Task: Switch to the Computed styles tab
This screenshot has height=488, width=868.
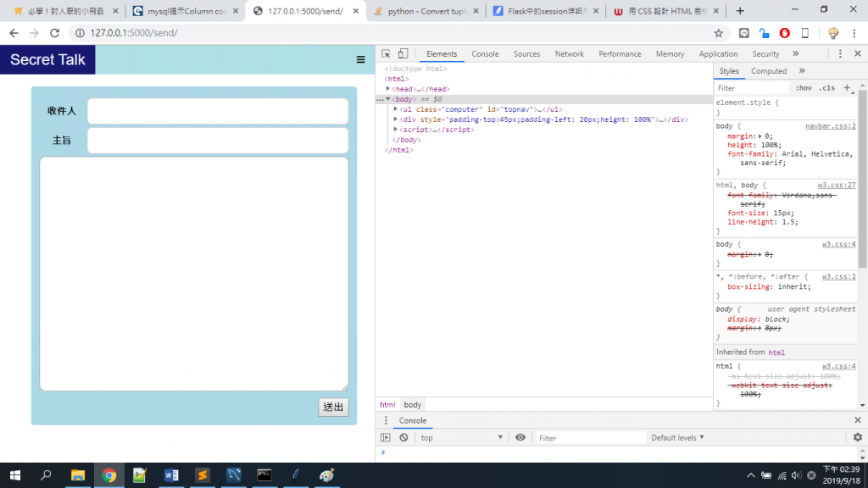Action: (768, 71)
